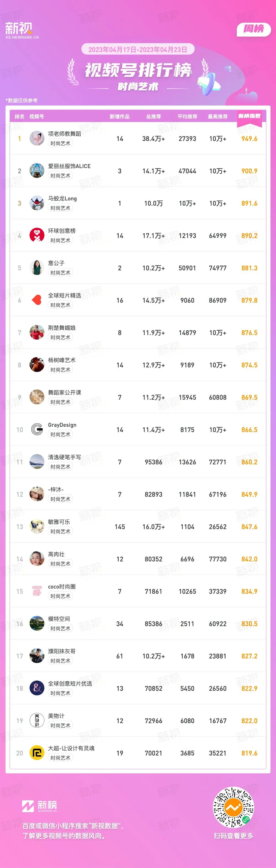Click the 新视 logo at top left
276x868 pixels.
tap(22, 30)
